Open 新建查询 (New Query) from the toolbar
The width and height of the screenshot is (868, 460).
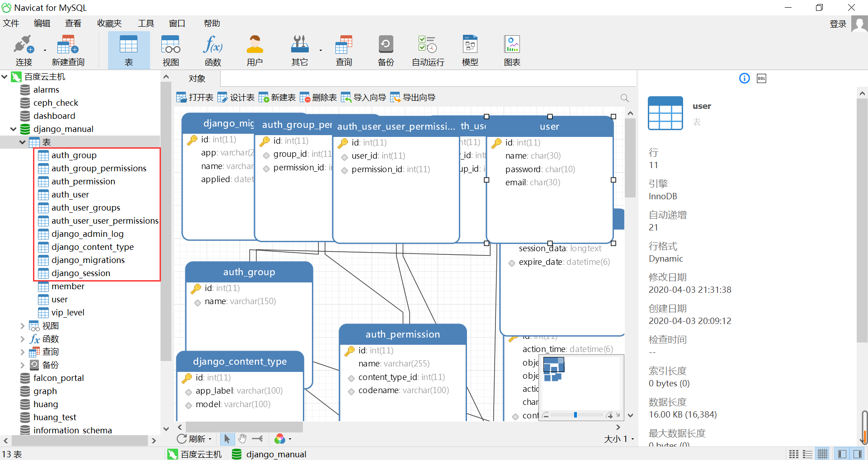(68, 50)
